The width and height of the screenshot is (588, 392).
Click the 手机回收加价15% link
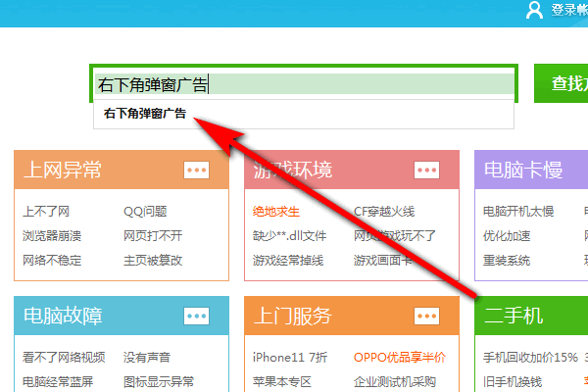530,357
